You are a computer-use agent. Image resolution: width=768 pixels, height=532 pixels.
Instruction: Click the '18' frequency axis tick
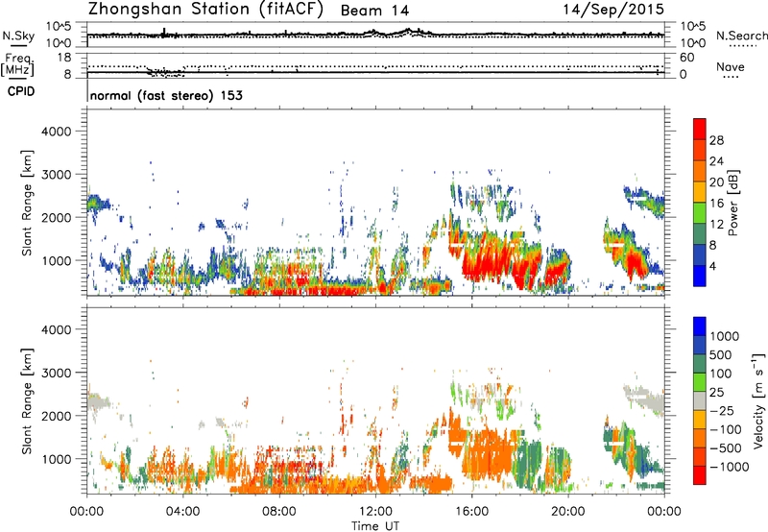click(64, 58)
